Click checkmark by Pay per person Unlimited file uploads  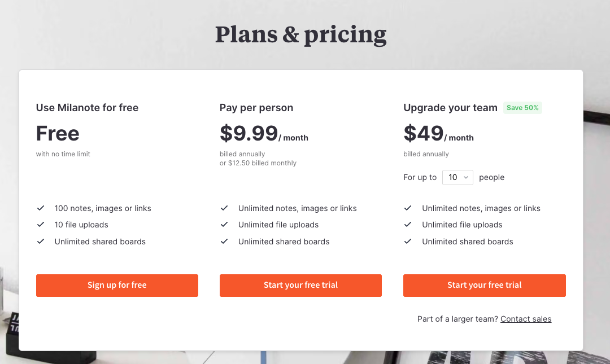pyautogui.click(x=224, y=225)
